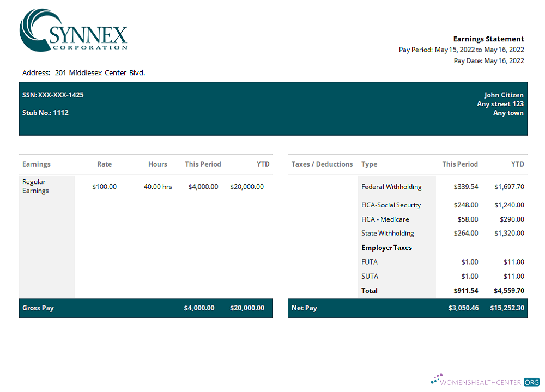The height and width of the screenshot is (392, 545).
Task: Click the Pay Period date range text
Action: tap(461, 50)
